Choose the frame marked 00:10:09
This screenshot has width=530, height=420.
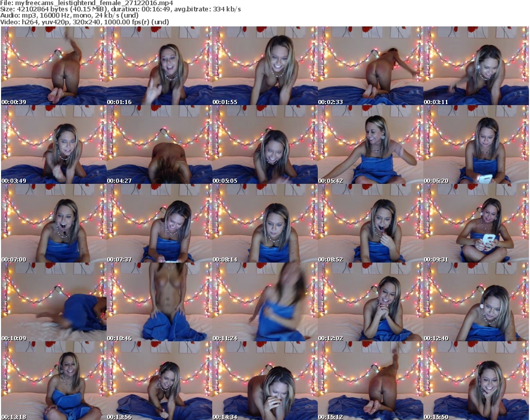[54, 302]
